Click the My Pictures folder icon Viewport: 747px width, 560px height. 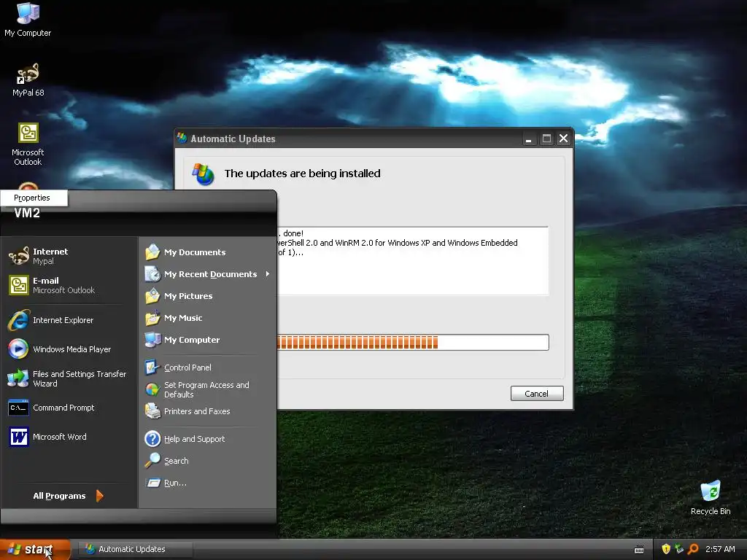pyautogui.click(x=153, y=296)
